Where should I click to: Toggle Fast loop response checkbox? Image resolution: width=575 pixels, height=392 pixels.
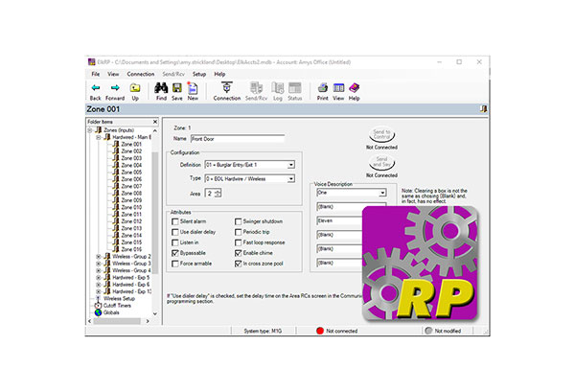pyautogui.click(x=239, y=242)
